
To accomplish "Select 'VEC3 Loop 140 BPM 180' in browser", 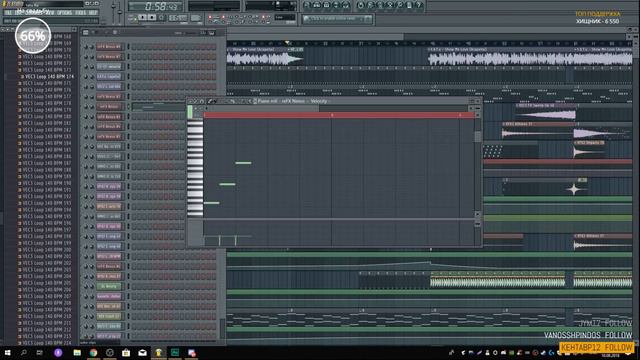I will [47, 116].
